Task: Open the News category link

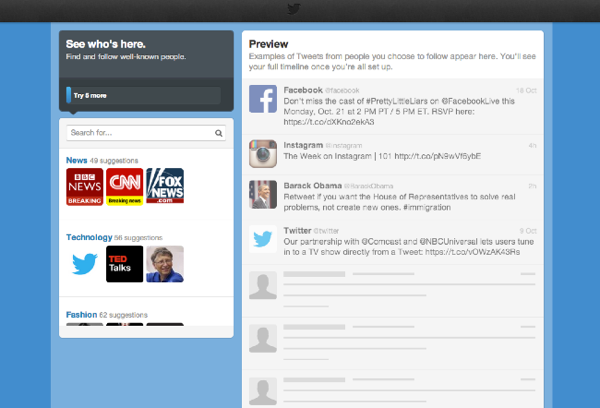Action: (x=77, y=160)
